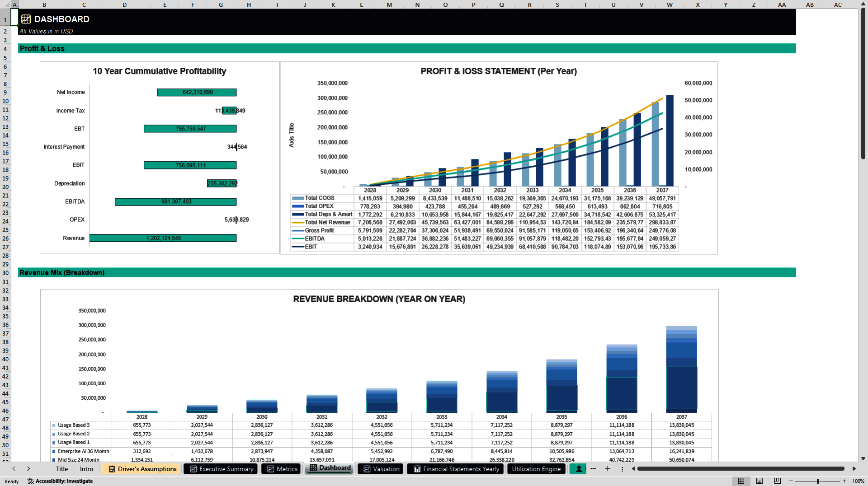868x486 pixels.
Task: Click the zoom slider handle
Action: coord(818,481)
